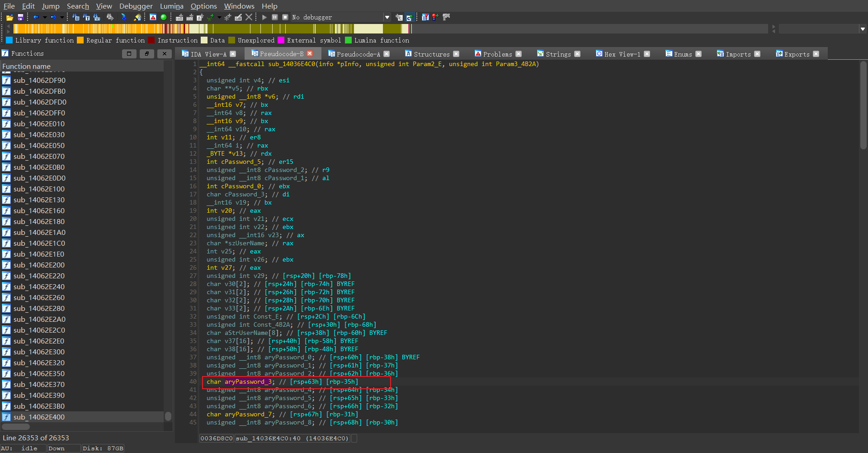This screenshot has height=453, width=868.
Task: Pause the debugger process
Action: (275, 17)
